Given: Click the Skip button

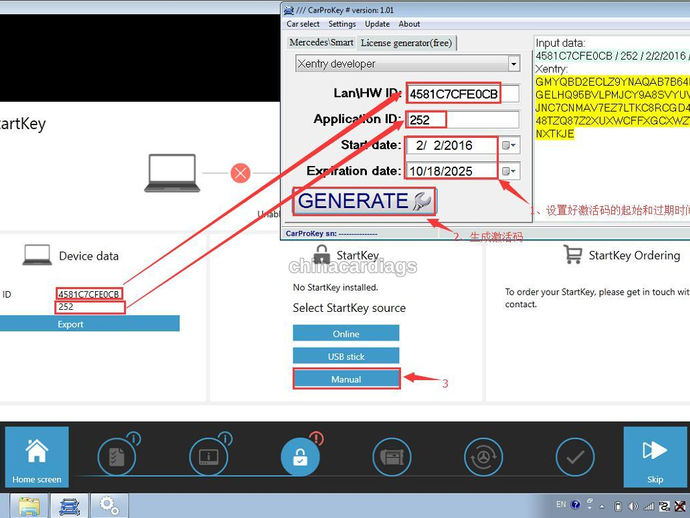Looking at the screenshot, I should click(x=655, y=456).
